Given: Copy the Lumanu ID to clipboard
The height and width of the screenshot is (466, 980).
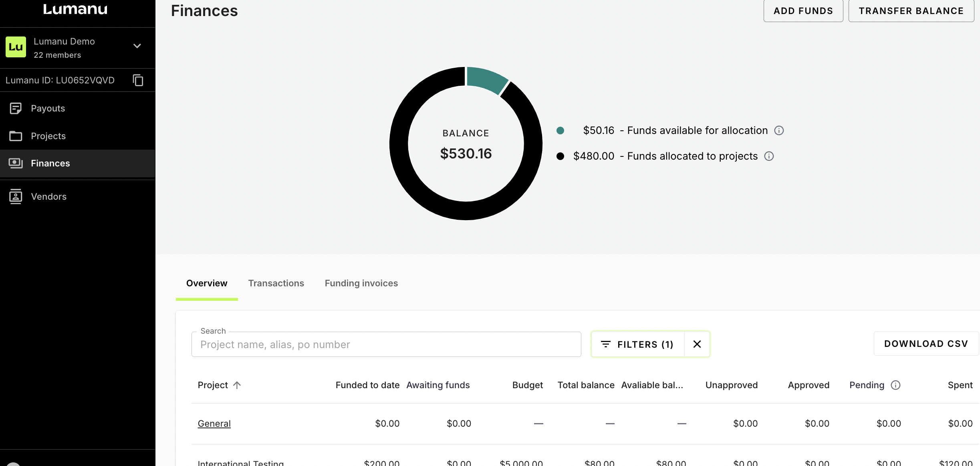Looking at the screenshot, I should tap(138, 80).
